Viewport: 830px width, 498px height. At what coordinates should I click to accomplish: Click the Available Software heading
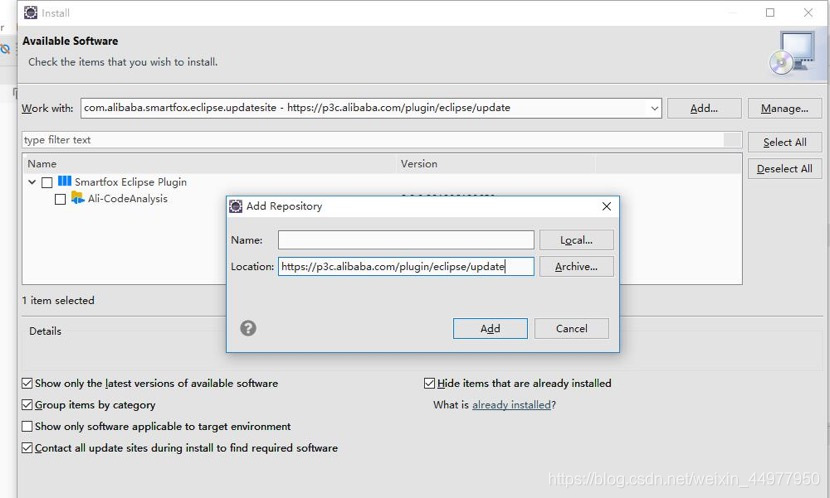click(x=70, y=41)
